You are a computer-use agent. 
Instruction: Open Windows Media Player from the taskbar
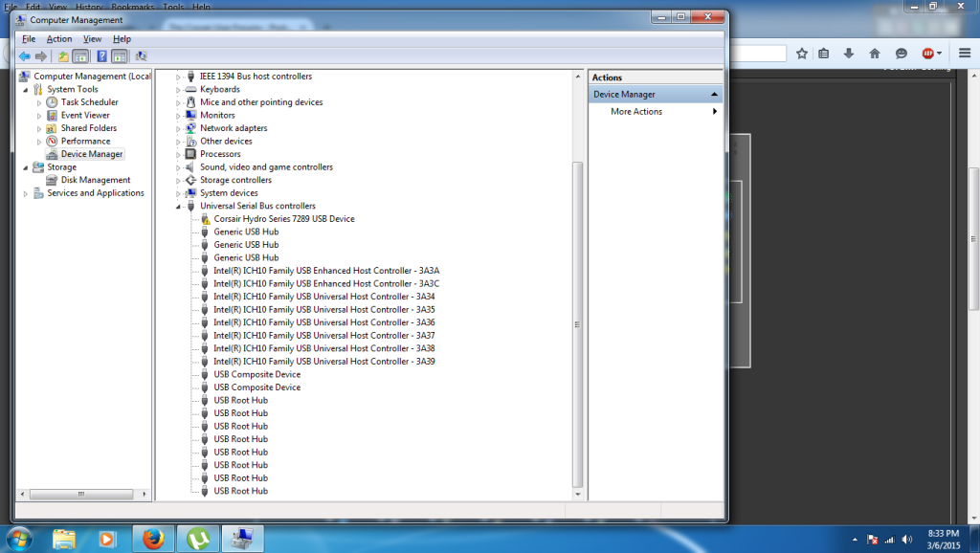click(107, 540)
